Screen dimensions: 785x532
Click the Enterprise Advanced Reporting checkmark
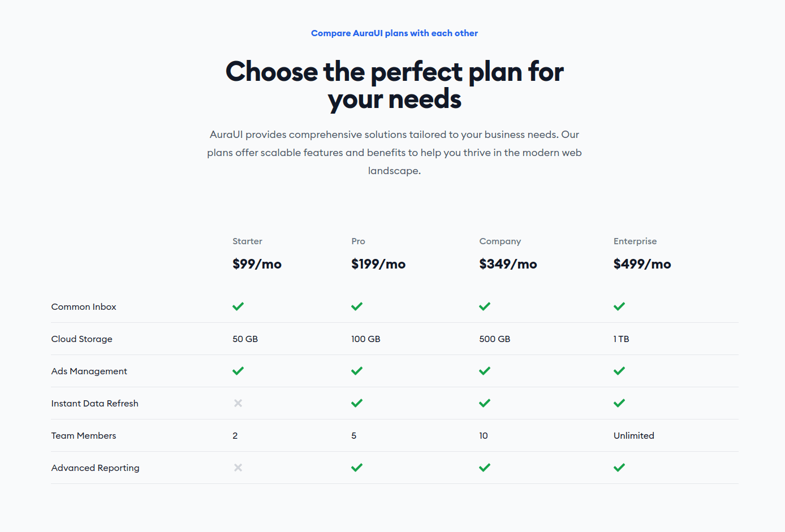pos(619,468)
